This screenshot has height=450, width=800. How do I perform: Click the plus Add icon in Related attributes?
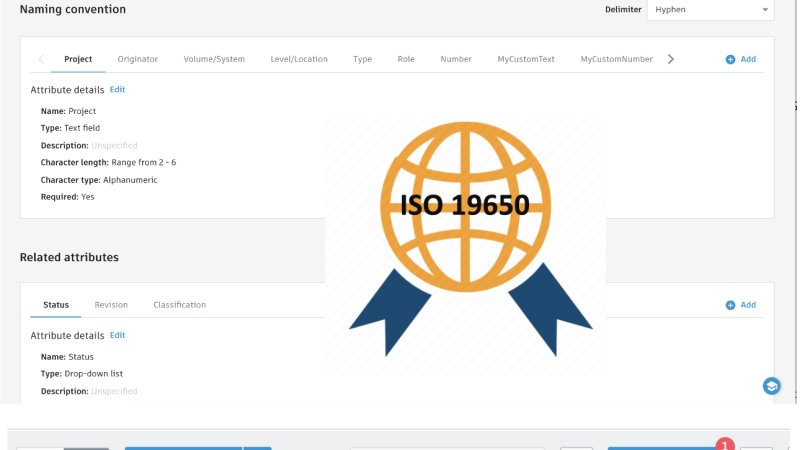coord(731,305)
